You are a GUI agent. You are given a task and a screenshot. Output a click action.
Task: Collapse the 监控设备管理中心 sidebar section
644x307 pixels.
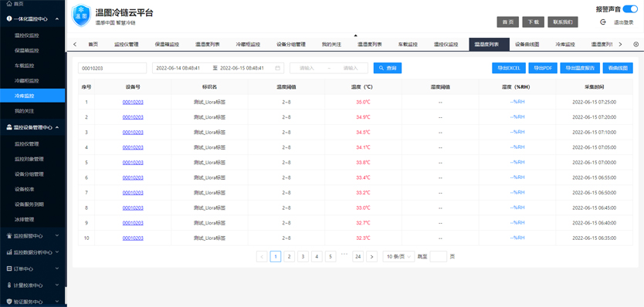pos(56,127)
